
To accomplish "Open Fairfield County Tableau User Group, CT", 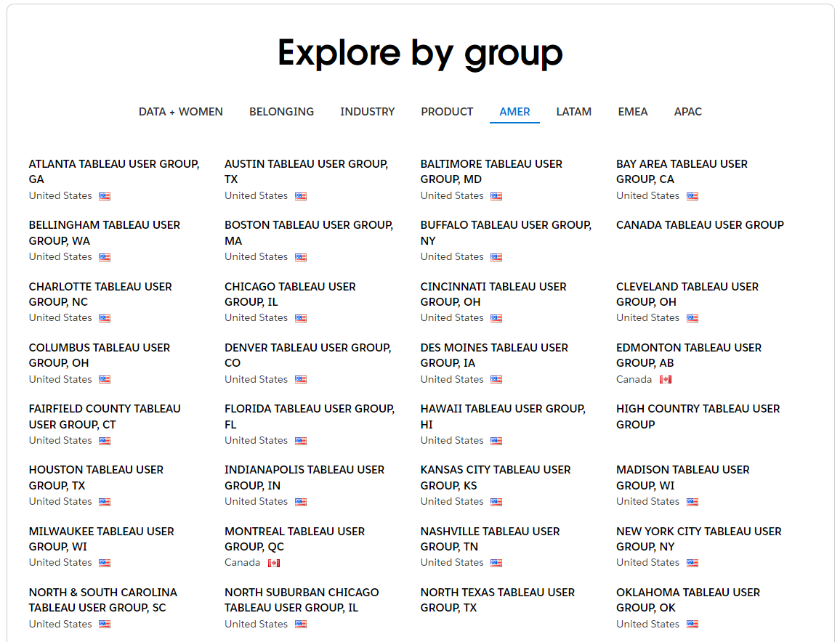I will (105, 417).
